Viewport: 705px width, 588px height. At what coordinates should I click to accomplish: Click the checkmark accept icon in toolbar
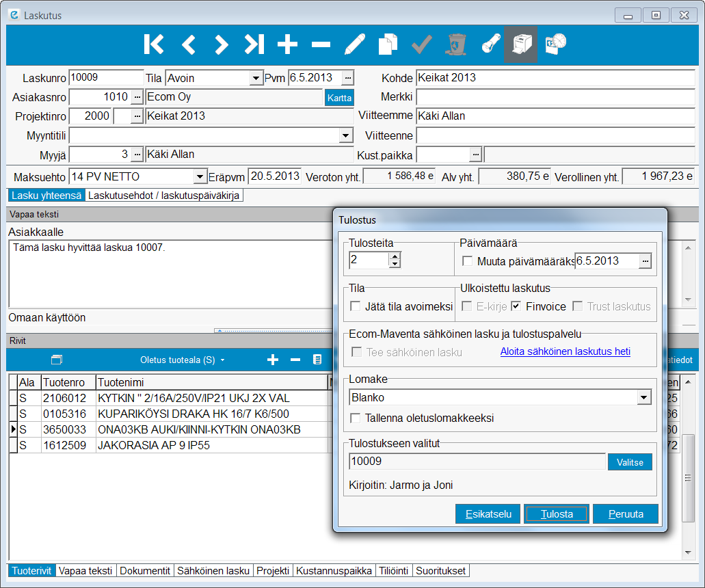pos(422,44)
